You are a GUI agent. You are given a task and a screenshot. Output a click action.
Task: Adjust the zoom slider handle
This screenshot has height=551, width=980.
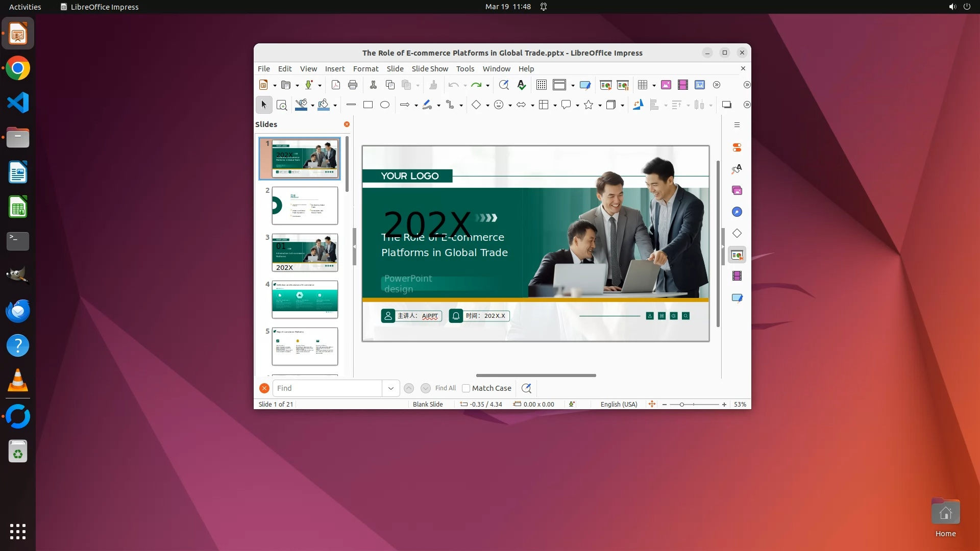[x=681, y=404]
